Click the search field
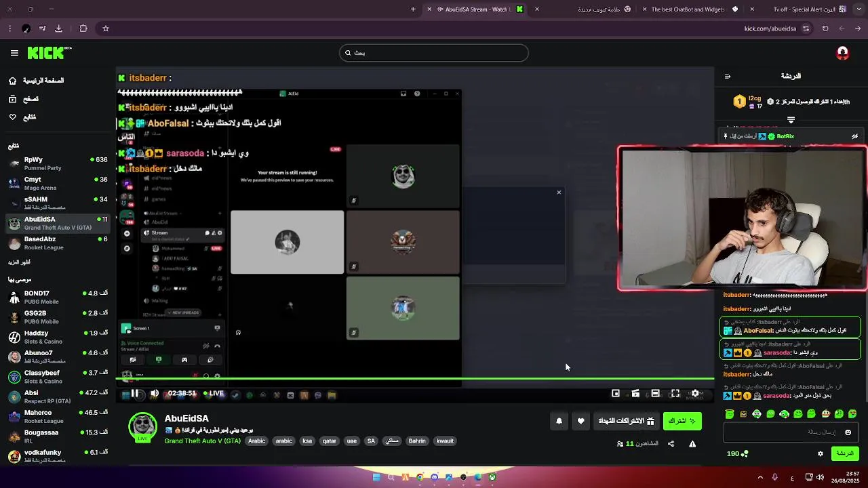 click(434, 53)
